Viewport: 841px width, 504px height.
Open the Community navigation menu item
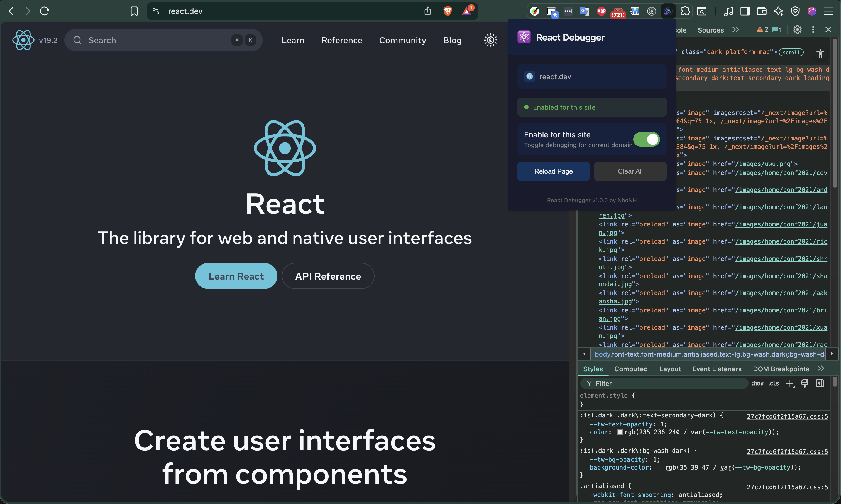click(x=402, y=40)
